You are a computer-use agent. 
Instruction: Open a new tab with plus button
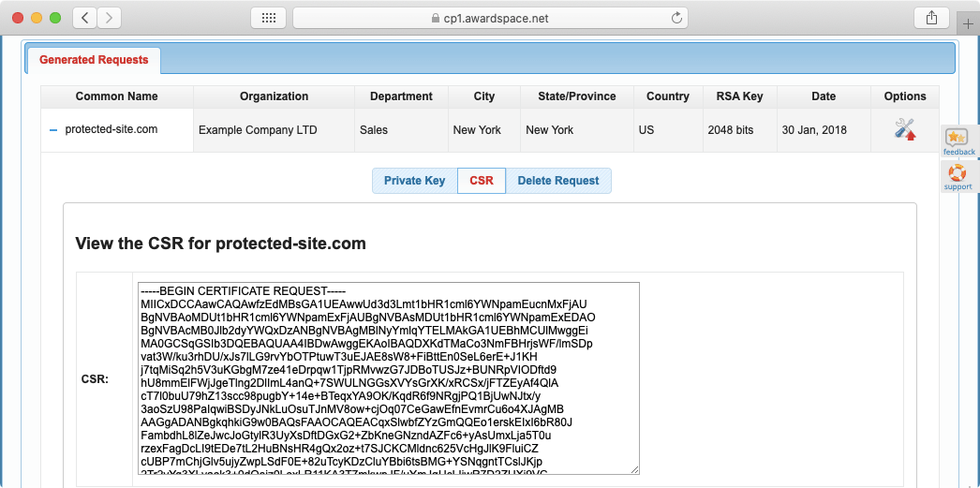969,23
